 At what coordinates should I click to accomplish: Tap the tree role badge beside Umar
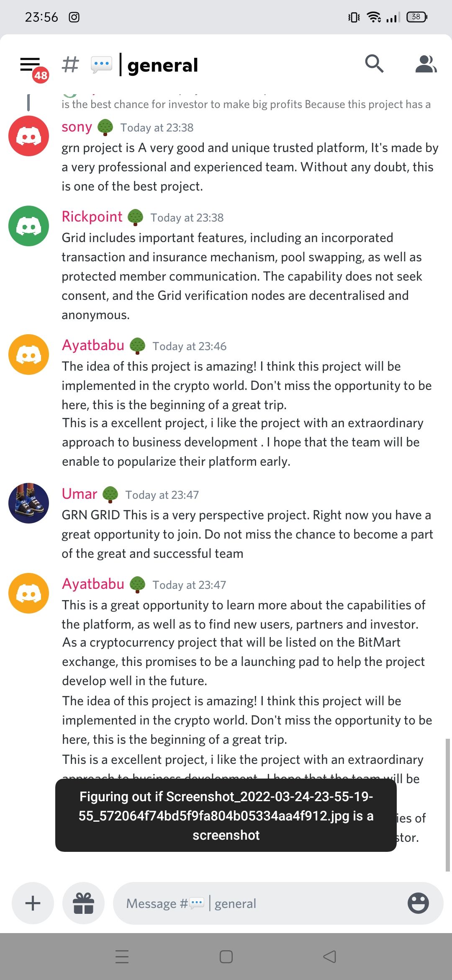[110, 495]
